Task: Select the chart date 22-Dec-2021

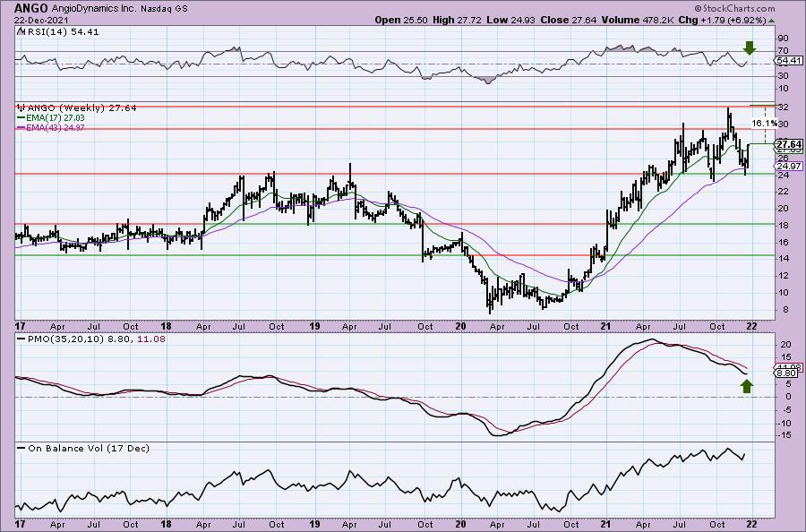Action: click(x=42, y=20)
